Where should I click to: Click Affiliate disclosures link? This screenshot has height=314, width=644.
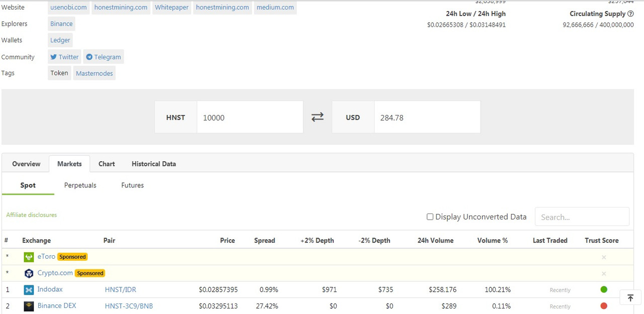click(x=32, y=215)
